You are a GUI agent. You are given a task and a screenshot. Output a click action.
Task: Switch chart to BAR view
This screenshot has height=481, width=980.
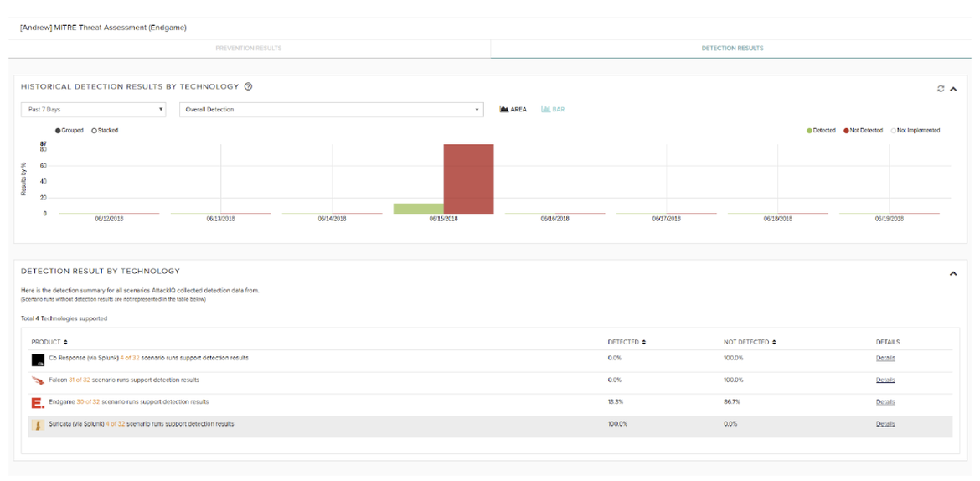pos(553,110)
